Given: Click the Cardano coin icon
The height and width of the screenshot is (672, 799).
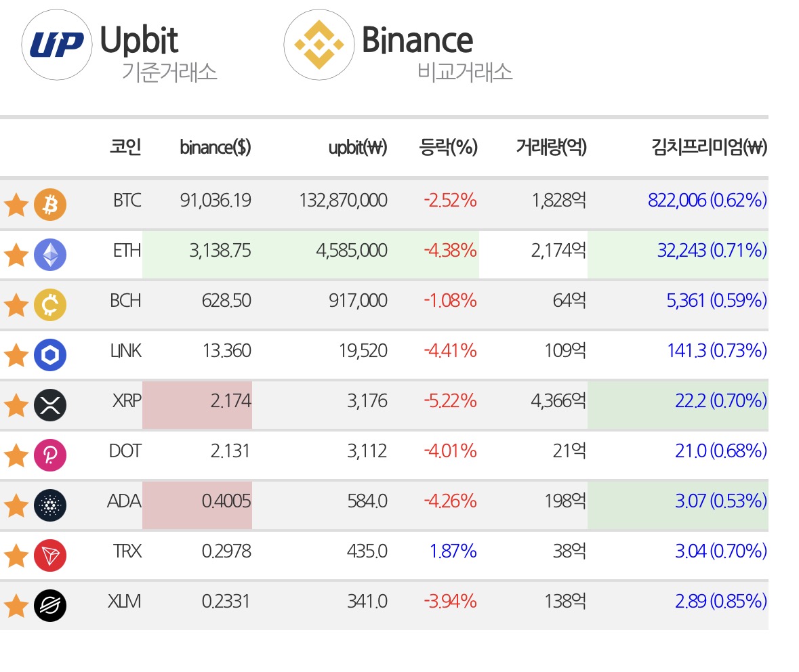Looking at the screenshot, I should 50,505.
